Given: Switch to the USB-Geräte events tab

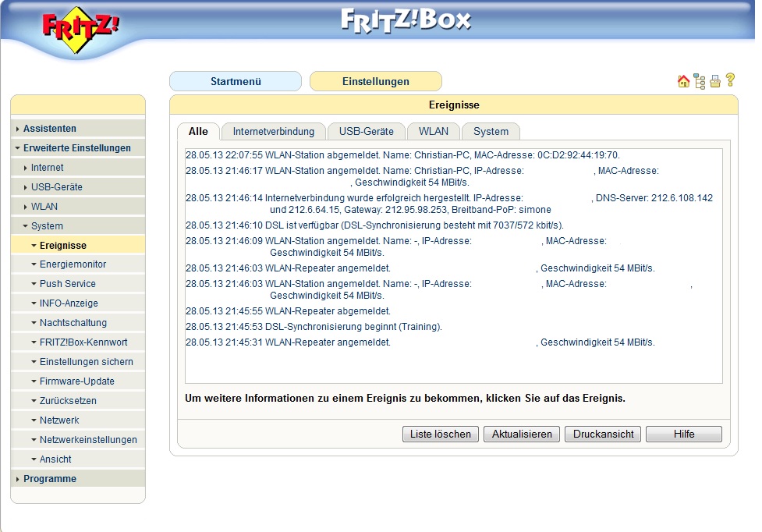Looking at the screenshot, I should click(x=367, y=131).
